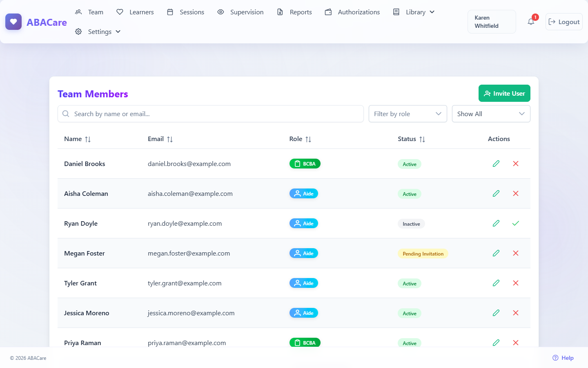Click the name Jessica Moreno

click(87, 313)
